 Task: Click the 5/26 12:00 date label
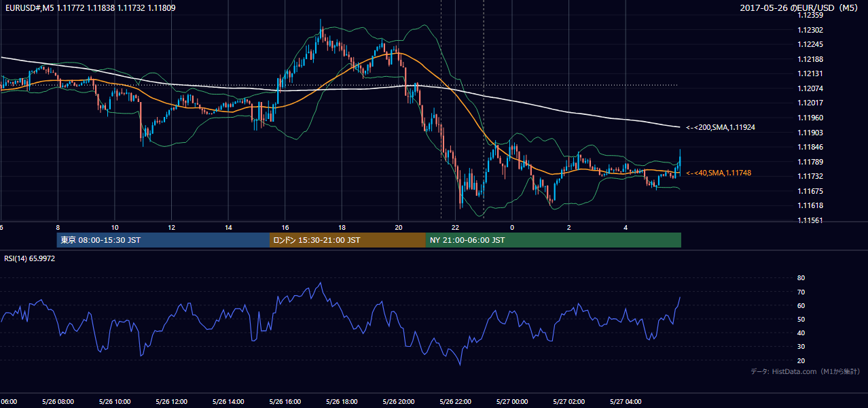(171, 402)
